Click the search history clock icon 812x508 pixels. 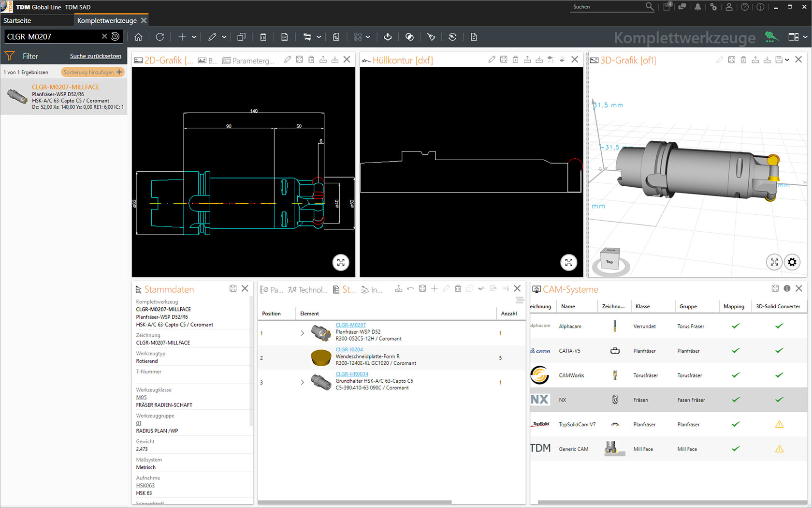(x=116, y=36)
